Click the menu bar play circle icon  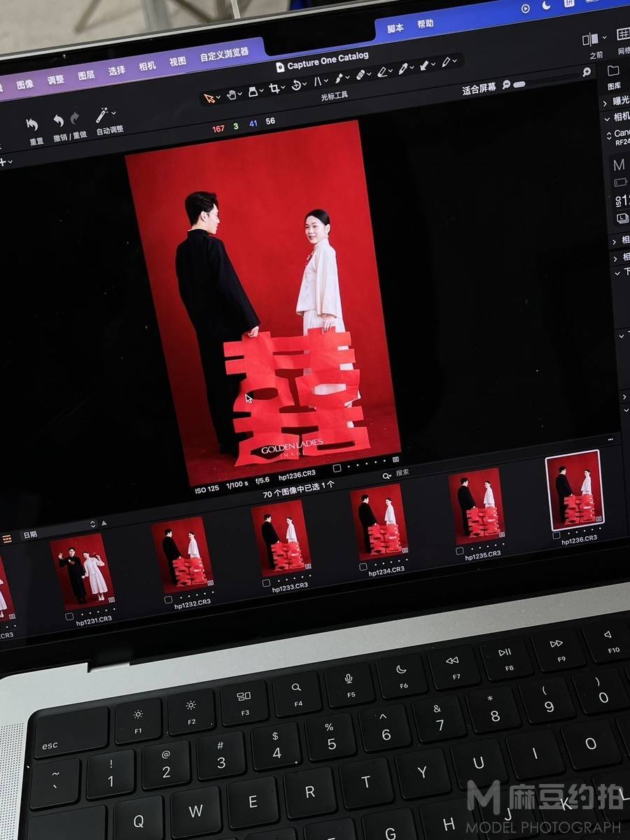tap(526, 8)
